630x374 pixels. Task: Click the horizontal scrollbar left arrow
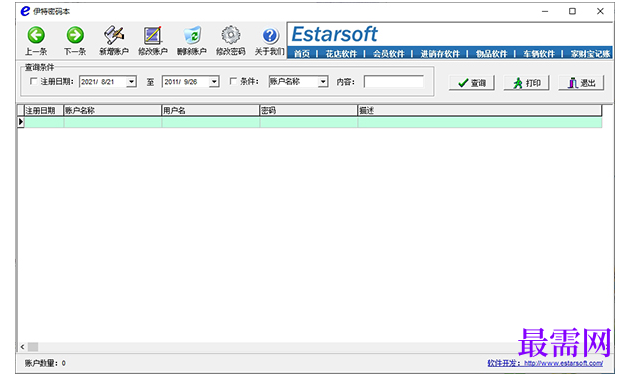tap(22, 346)
